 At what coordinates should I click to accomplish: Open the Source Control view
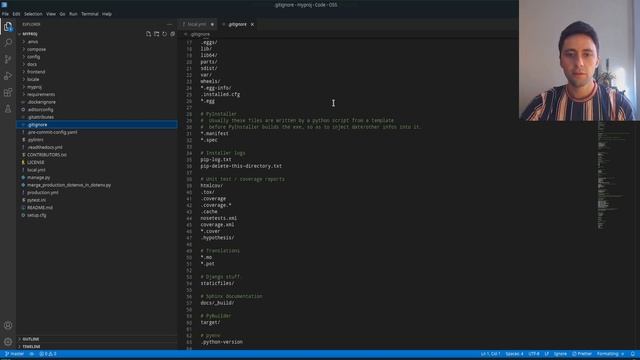pos(8,59)
